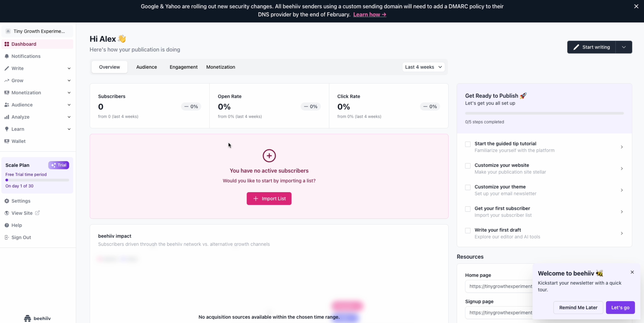Open the Start writing dropdown arrow

pyautogui.click(x=624, y=47)
